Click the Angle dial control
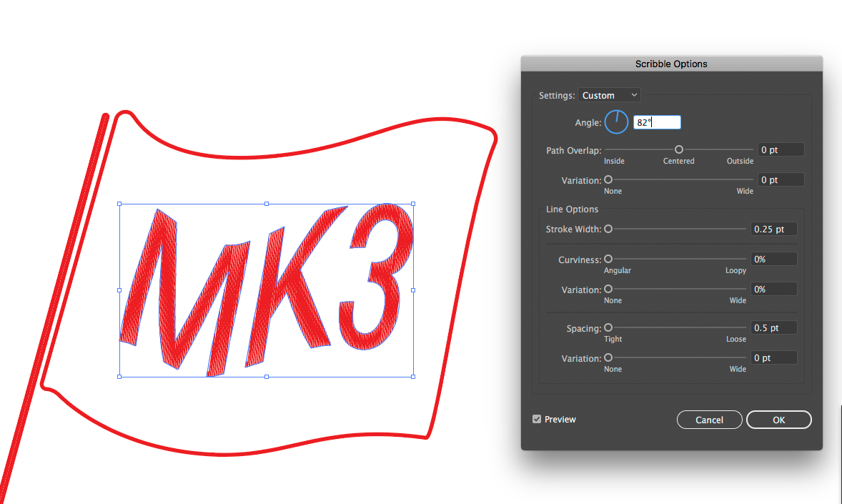This screenshot has height=504, width=842. pos(616,122)
